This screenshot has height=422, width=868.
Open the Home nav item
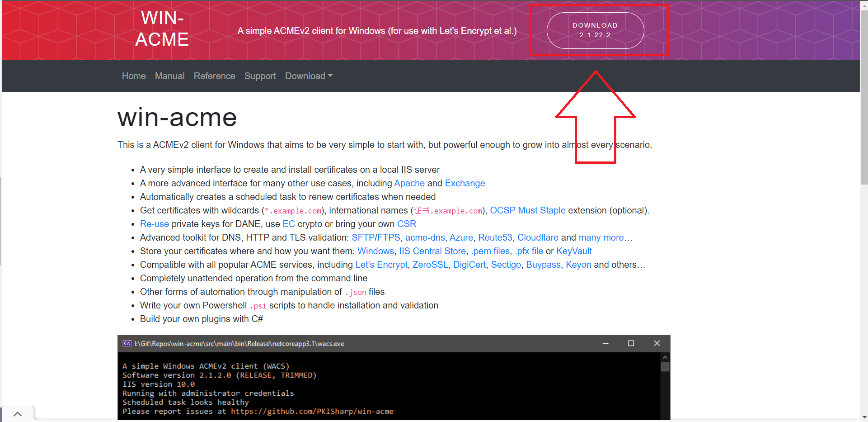(x=134, y=76)
